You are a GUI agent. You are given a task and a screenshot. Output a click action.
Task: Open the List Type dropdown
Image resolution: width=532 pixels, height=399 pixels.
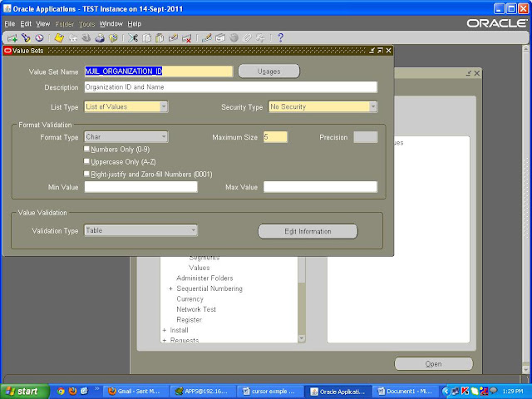(x=164, y=107)
